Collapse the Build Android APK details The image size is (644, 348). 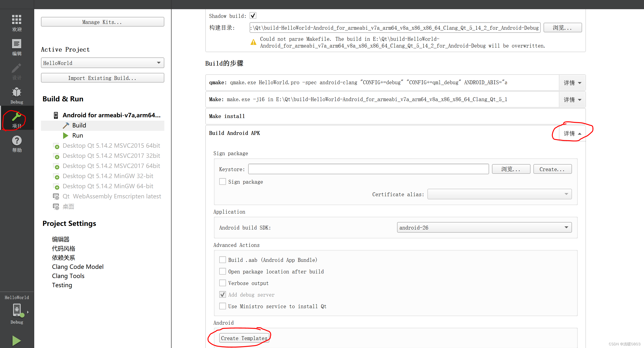[572, 133]
